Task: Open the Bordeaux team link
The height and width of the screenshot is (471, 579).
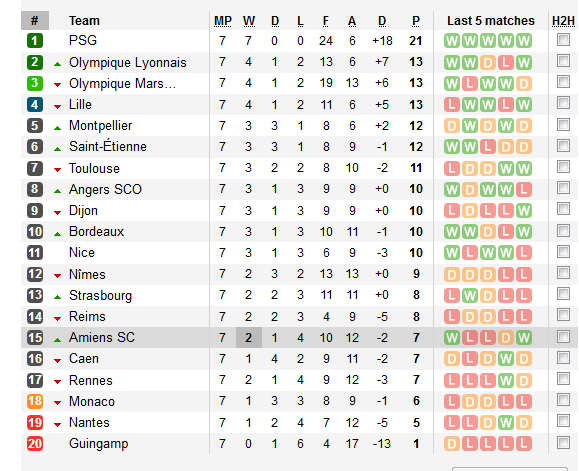Action: tap(96, 231)
